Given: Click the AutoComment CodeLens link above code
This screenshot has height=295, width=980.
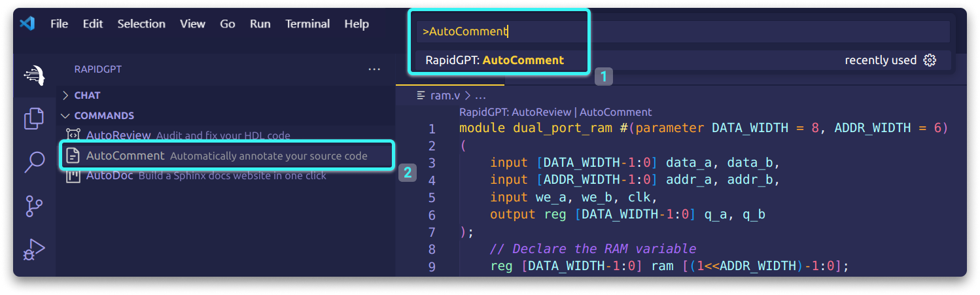Looking at the screenshot, I should (616, 113).
